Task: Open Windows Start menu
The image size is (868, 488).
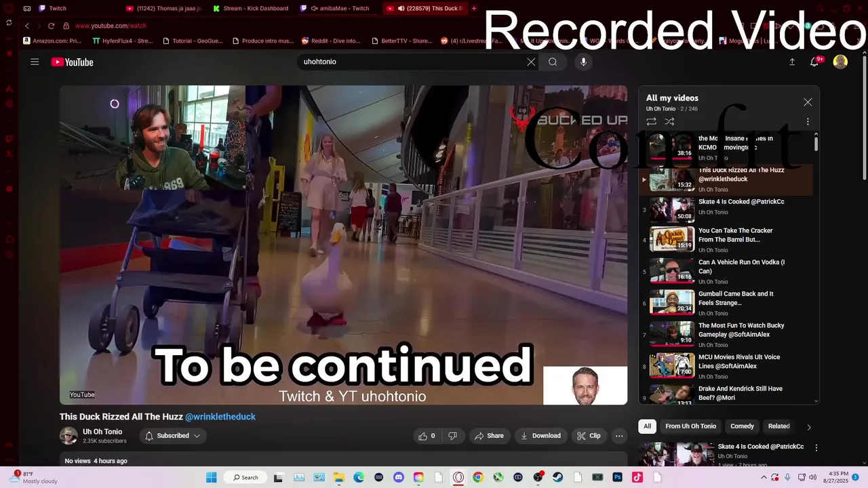Action: pos(211,477)
